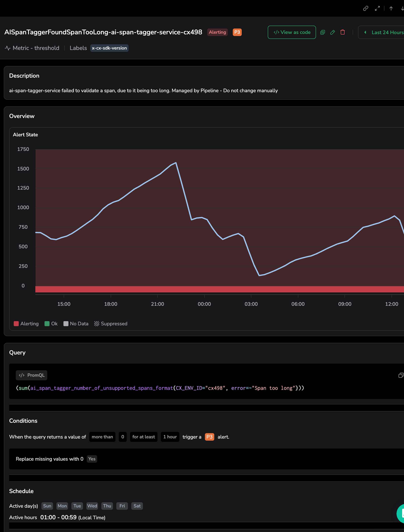Image resolution: width=404 pixels, height=532 pixels.
Task: Expand panel with the fullscreen arrows icon
Action: 377,8
